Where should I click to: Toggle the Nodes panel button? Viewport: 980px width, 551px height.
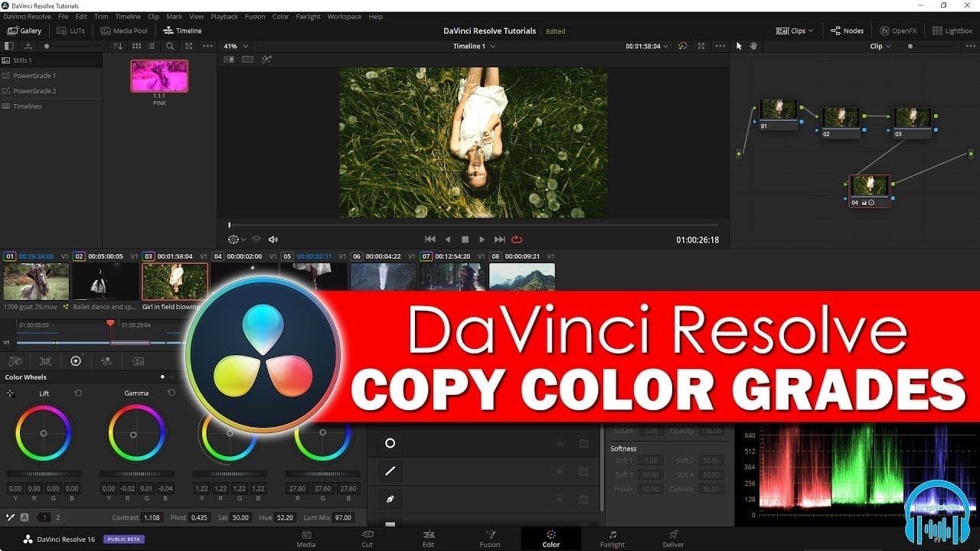[848, 31]
